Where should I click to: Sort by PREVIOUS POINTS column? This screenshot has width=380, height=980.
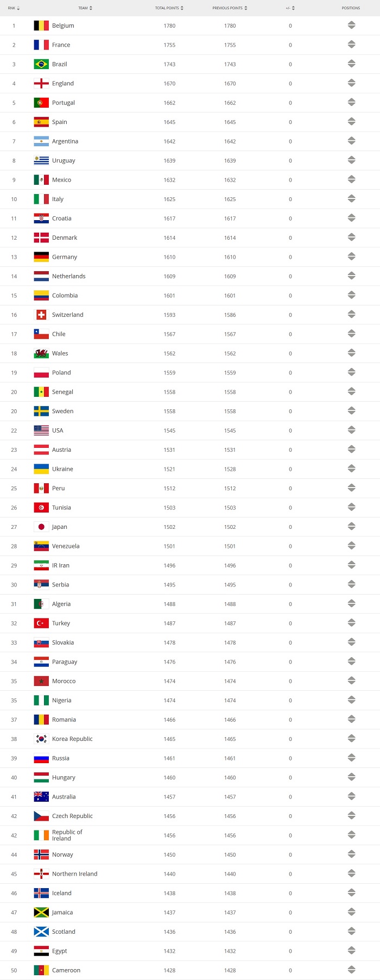(230, 8)
